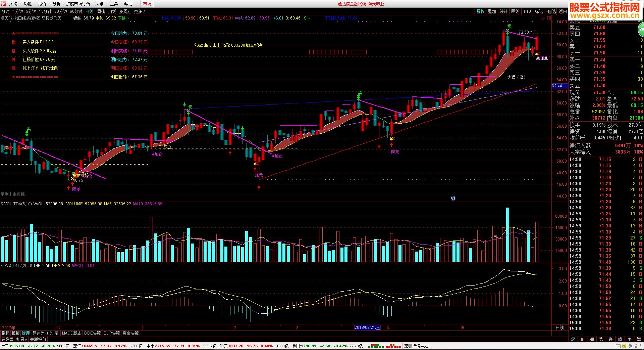644x350 pixels.
Task: Expand the 扩展 panel toggle
Action: tap(22, 339)
